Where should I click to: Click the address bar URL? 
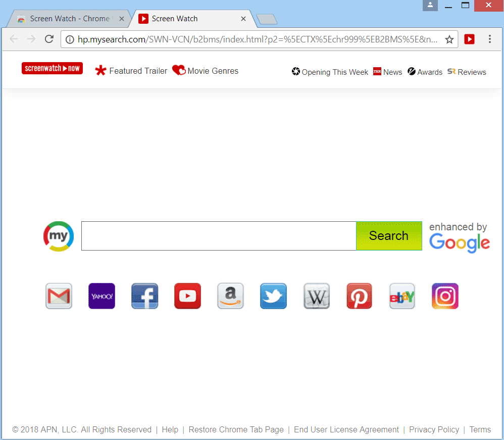[x=257, y=39]
